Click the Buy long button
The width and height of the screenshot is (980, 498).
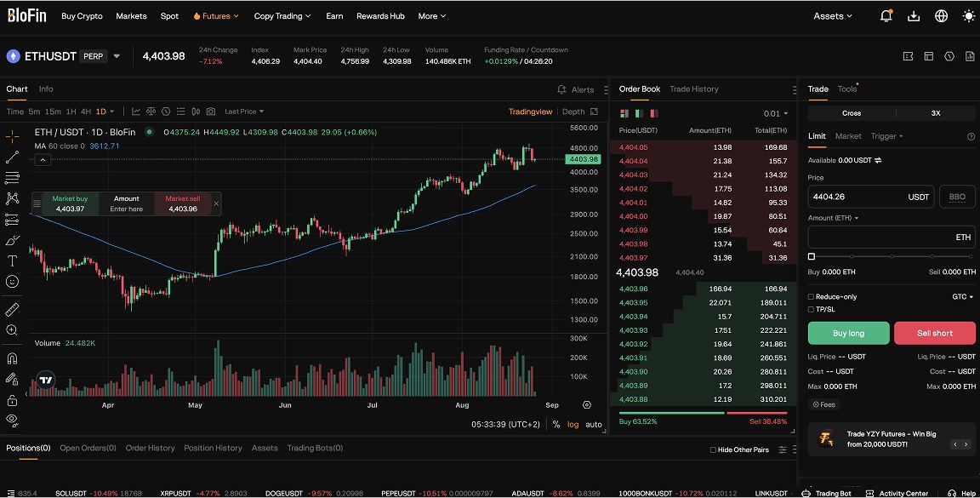tap(849, 333)
